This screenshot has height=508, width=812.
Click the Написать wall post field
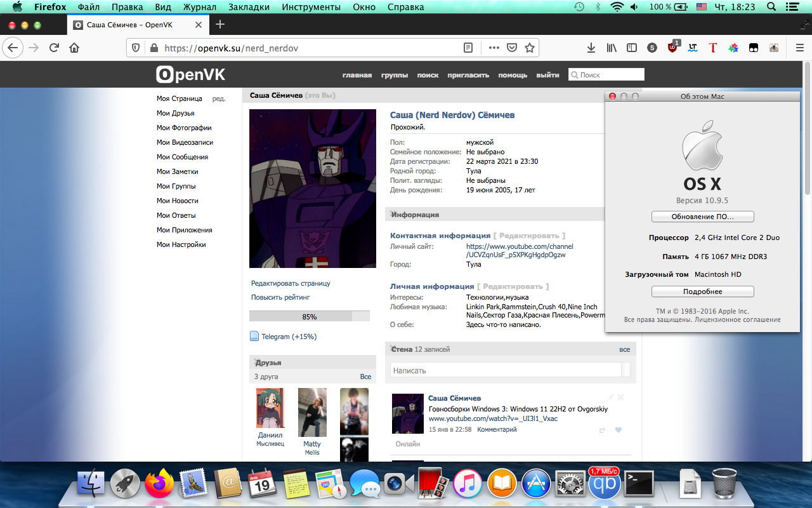[x=506, y=370]
